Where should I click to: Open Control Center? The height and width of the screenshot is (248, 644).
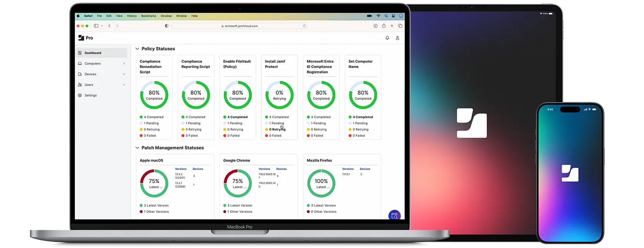click(393, 16)
